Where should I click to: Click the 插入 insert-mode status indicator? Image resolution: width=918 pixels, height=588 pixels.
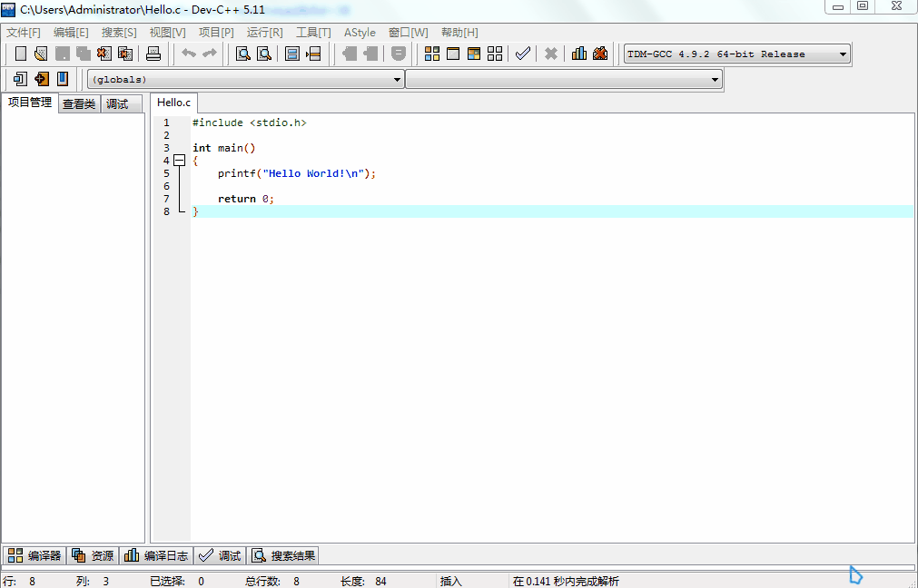coord(451,582)
